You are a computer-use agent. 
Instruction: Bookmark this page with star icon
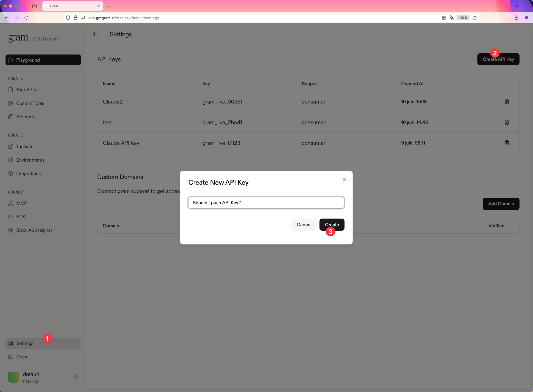(x=475, y=18)
